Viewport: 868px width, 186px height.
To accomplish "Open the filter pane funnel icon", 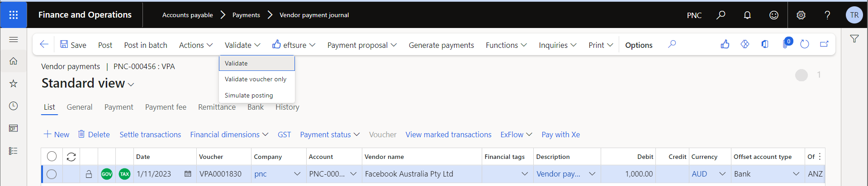I will pos(854,39).
